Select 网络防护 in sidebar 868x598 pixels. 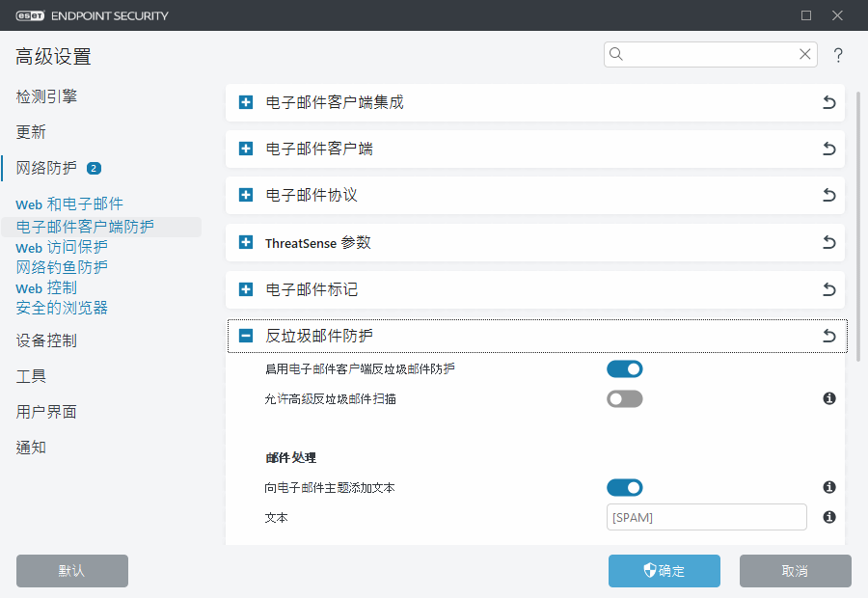46,168
